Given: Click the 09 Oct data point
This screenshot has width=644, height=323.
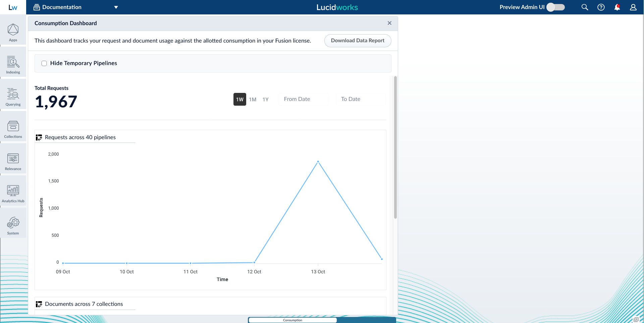Looking at the screenshot, I should click(63, 263).
